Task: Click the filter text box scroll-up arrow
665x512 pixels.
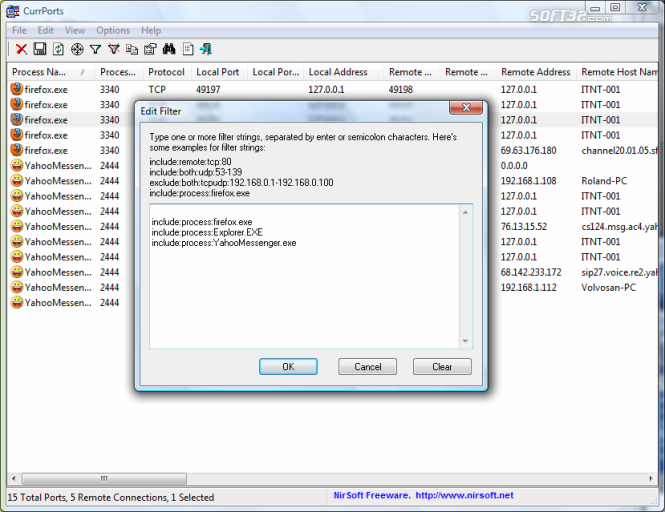Action: [x=465, y=212]
